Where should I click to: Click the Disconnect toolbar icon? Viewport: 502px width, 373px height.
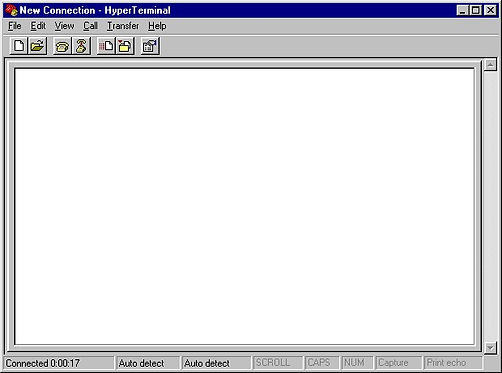81,46
